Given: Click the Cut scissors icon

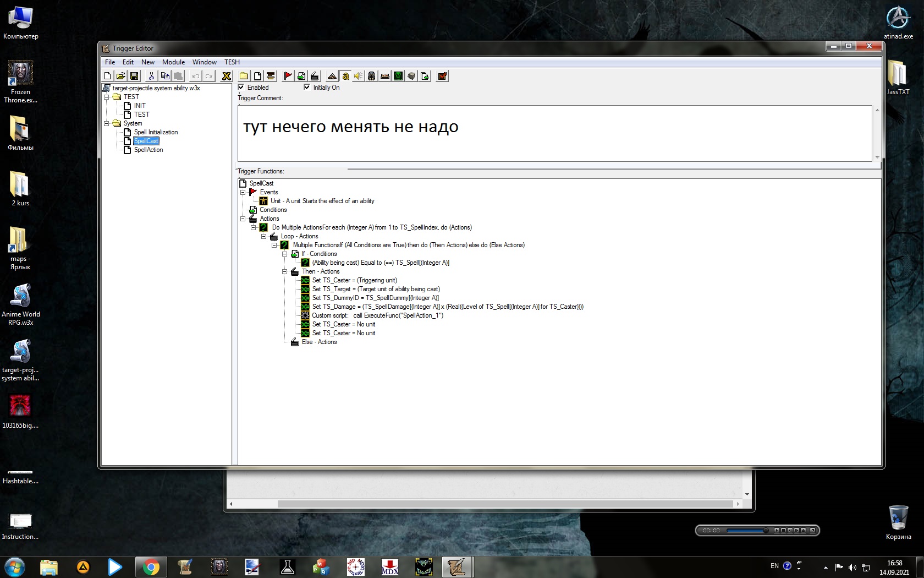Looking at the screenshot, I should [x=151, y=76].
